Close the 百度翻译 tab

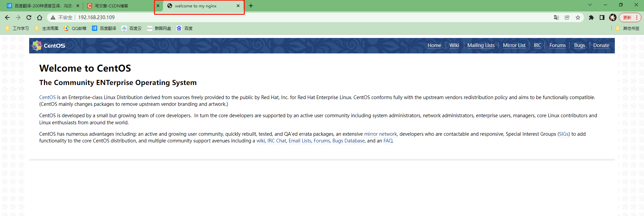coord(78,6)
